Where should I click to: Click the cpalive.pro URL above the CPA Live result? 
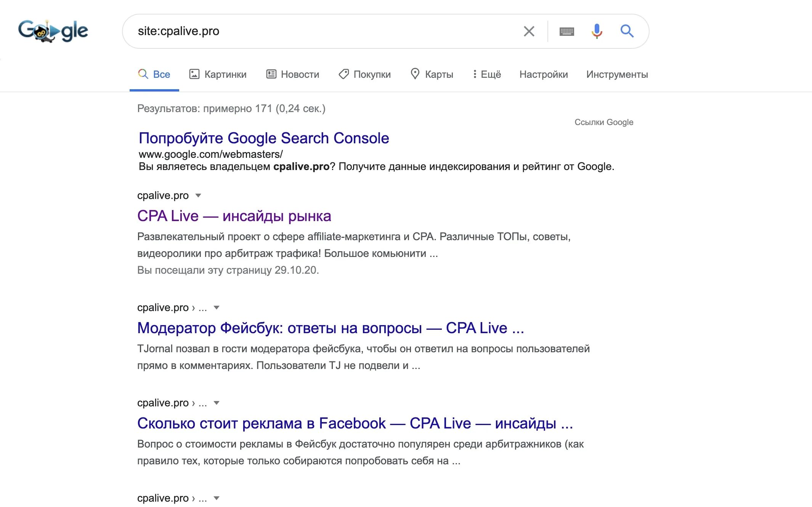pos(163,196)
